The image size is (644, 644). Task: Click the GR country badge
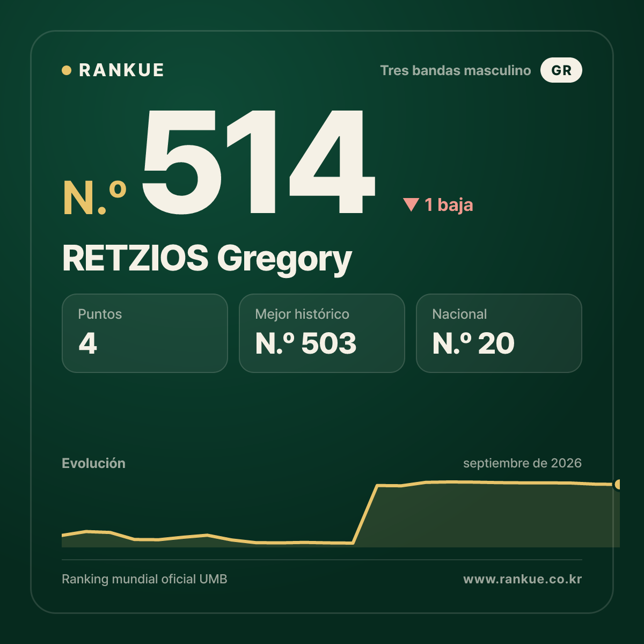coord(561,70)
